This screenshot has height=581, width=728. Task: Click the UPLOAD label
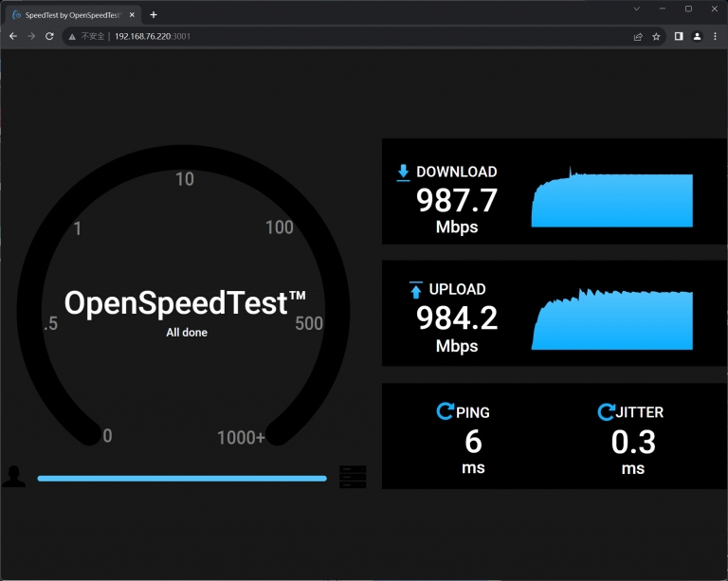(x=457, y=289)
